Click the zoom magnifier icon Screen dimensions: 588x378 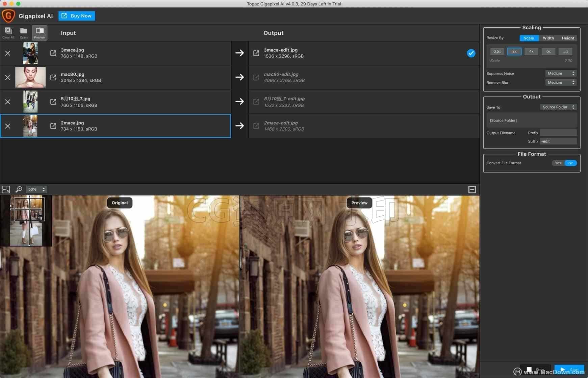19,189
